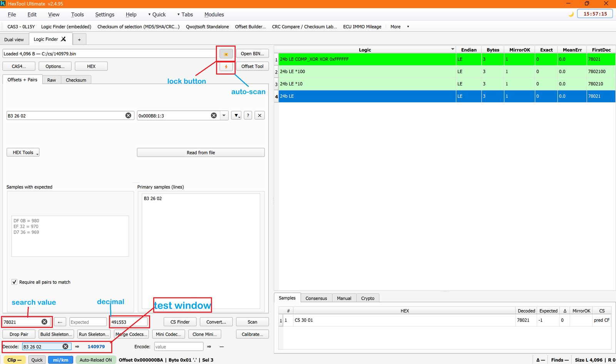
Task: Click the Open BIN... button
Action: pyautogui.click(x=253, y=54)
